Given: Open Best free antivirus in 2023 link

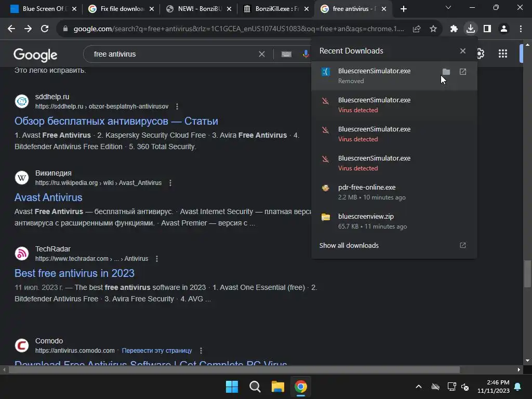Looking at the screenshot, I should [74, 273].
